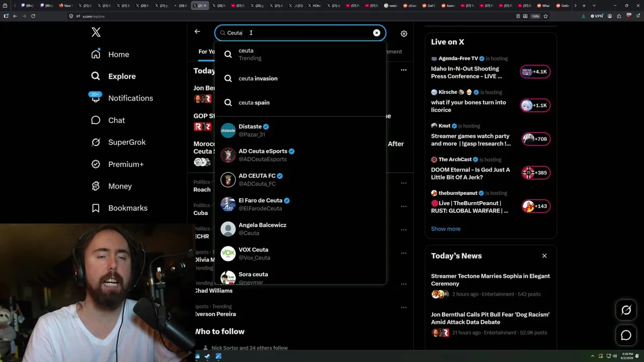Click the VOX Ceuta green logo avatar
This screenshot has width=644, height=362.
tap(228, 253)
